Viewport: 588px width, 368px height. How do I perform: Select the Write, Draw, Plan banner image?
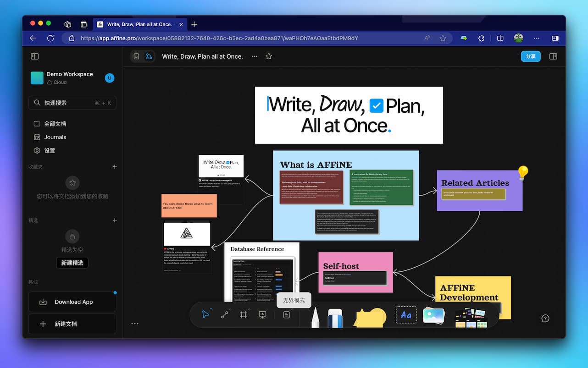tap(349, 115)
